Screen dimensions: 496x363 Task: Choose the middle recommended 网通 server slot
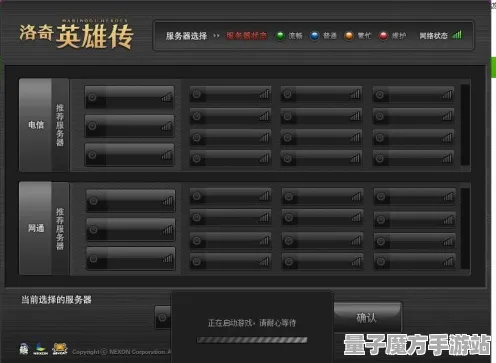(131, 229)
